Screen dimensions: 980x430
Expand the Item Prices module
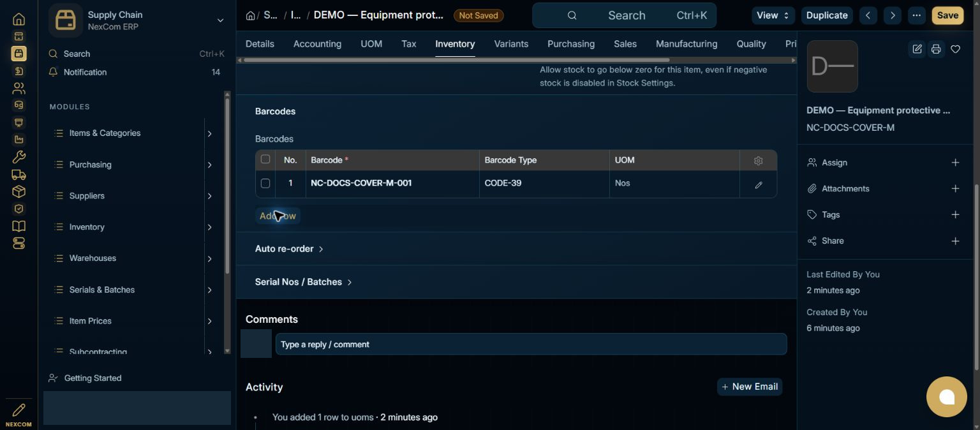pos(209,321)
